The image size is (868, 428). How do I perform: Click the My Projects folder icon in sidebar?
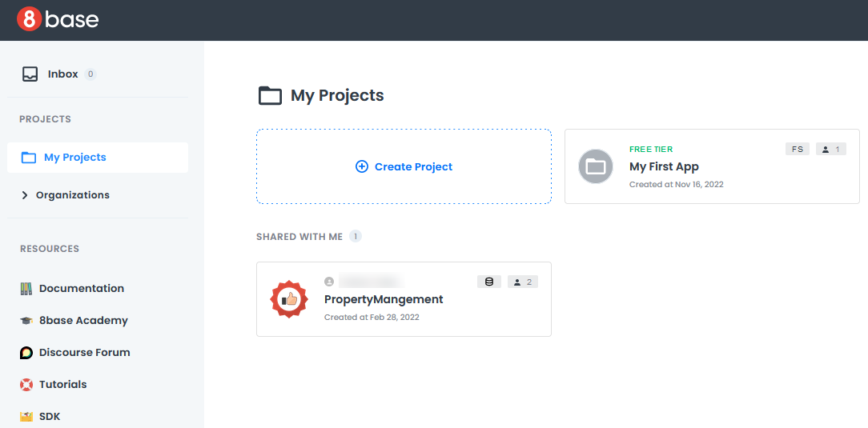pos(29,158)
